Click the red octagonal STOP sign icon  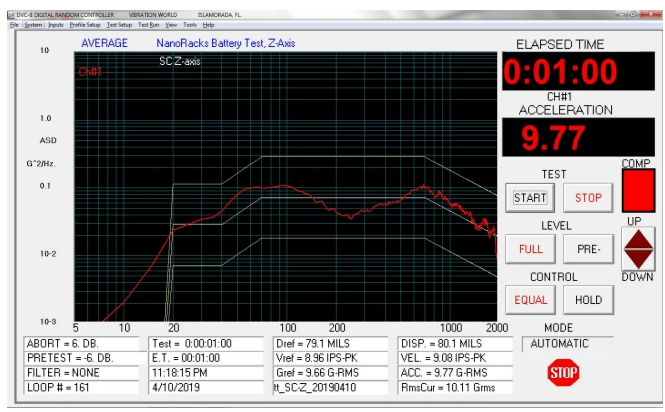pos(563,373)
